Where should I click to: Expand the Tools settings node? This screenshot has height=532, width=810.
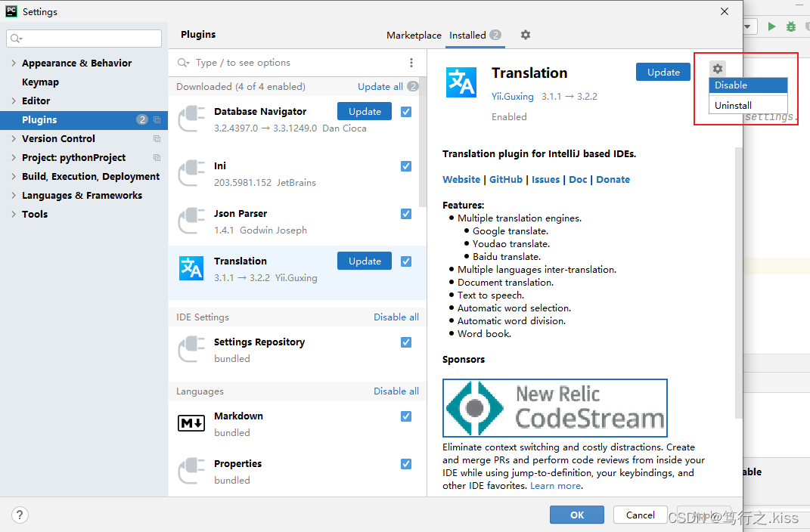14,214
